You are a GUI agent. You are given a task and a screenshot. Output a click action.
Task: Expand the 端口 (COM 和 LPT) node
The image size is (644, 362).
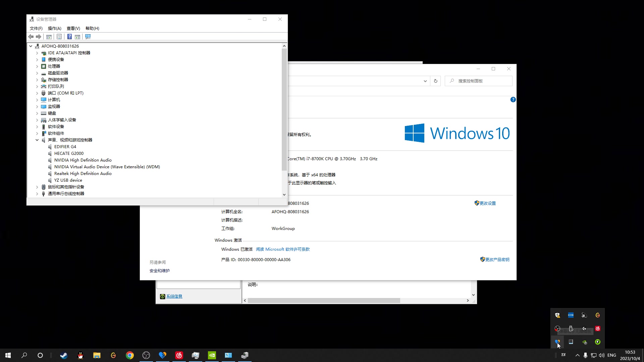coord(37,93)
